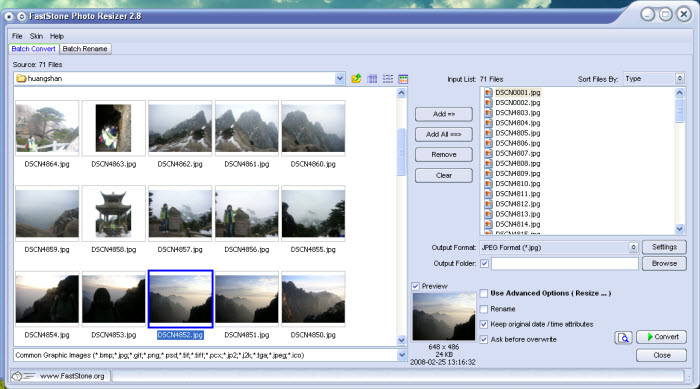The width and height of the screenshot is (700, 389).
Task: Click file icon next to DSCN4808.jpg
Action: coord(488,163)
